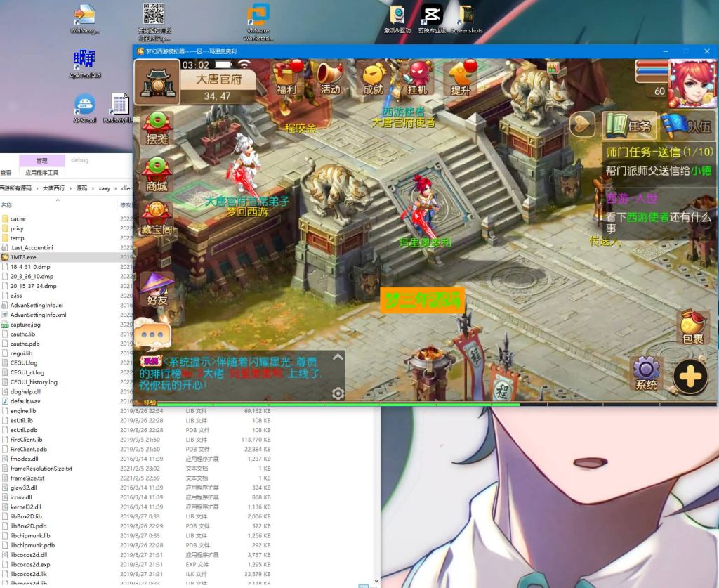719x588 pixels.
Task: Sort by the 名称 column header
Action: coord(6,205)
